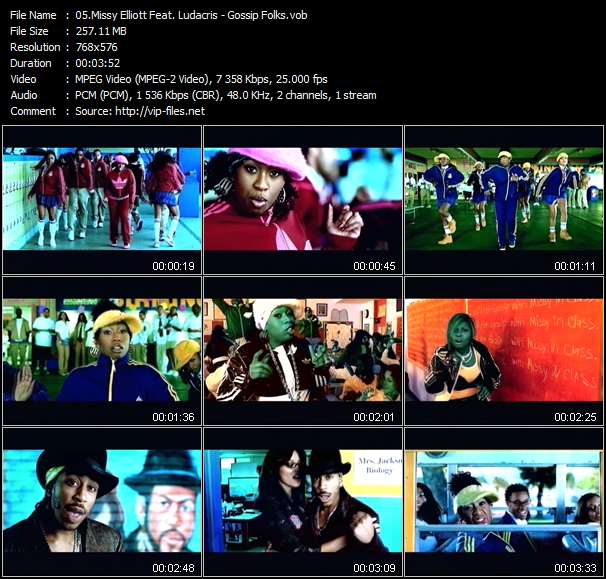Click the 'Video' label
606x579 pixels.
click(23, 79)
